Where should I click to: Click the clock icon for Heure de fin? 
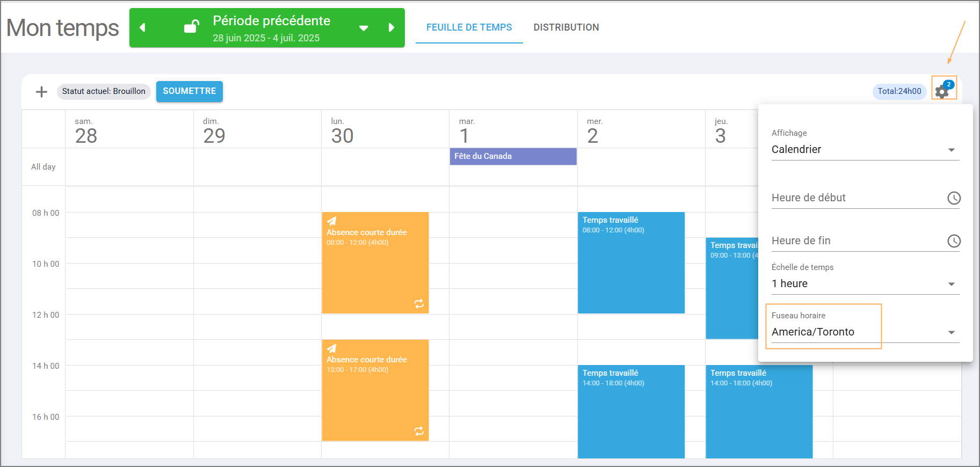(x=954, y=241)
